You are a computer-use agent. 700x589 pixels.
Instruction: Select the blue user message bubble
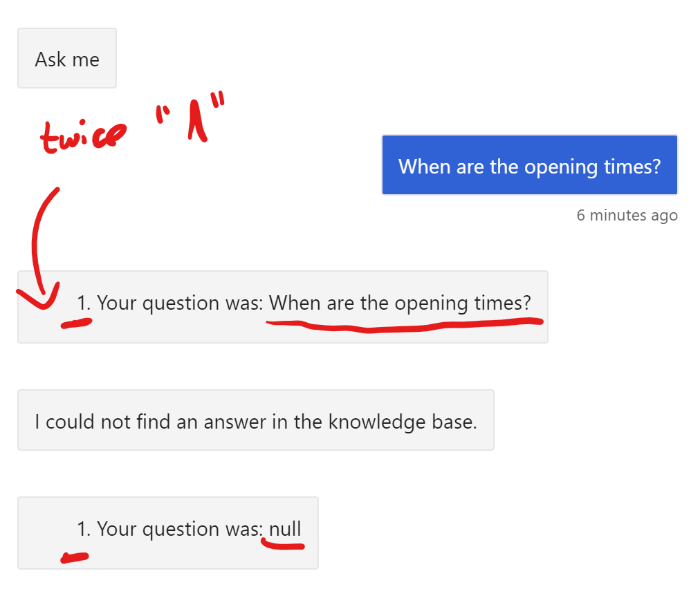tap(530, 165)
